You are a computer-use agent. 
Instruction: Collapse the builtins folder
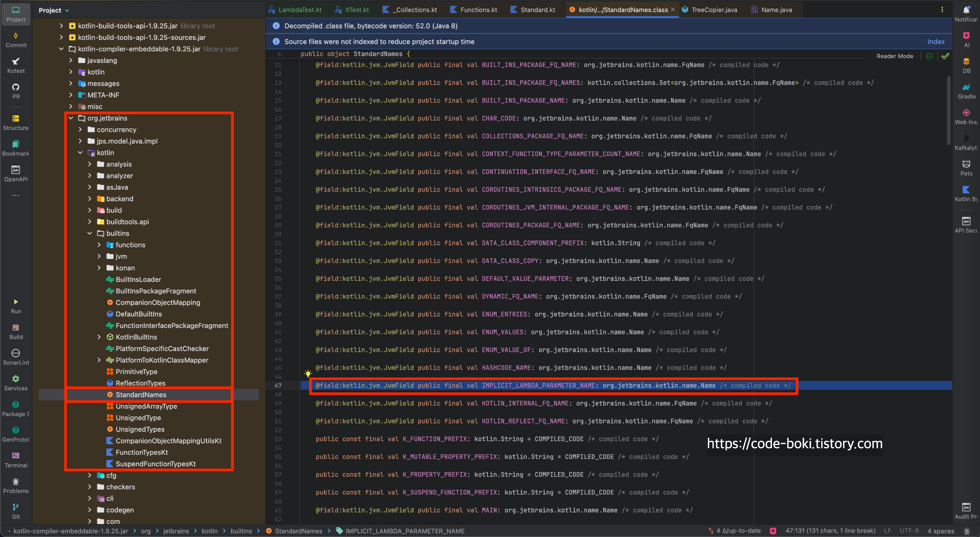tap(90, 233)
